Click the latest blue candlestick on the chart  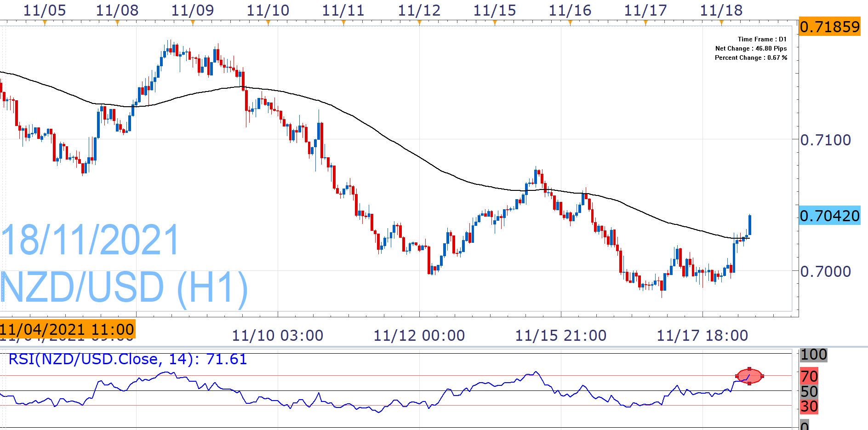point(750,225)
